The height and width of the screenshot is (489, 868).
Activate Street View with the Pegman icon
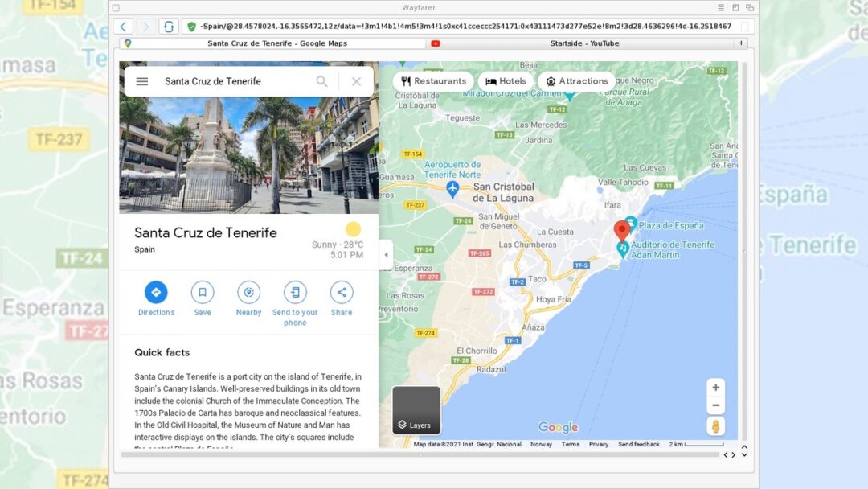tap(715, 426)
